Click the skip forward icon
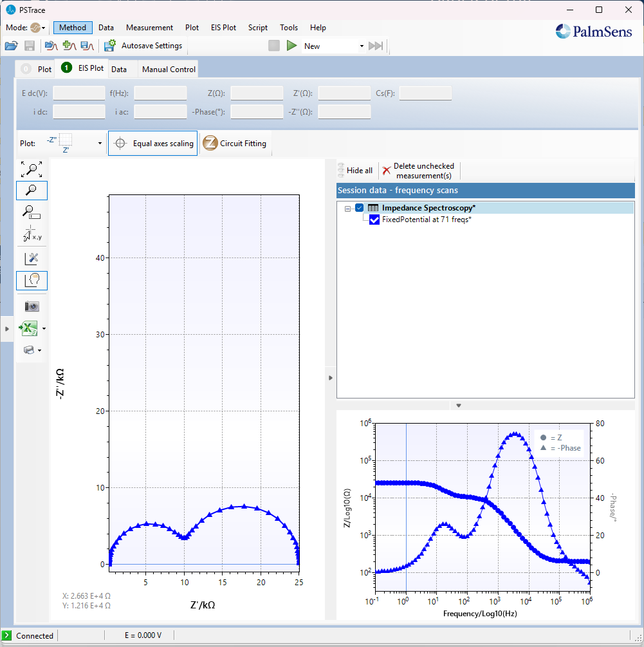Viewport: 644px width, 647px height. pos(376,46)
